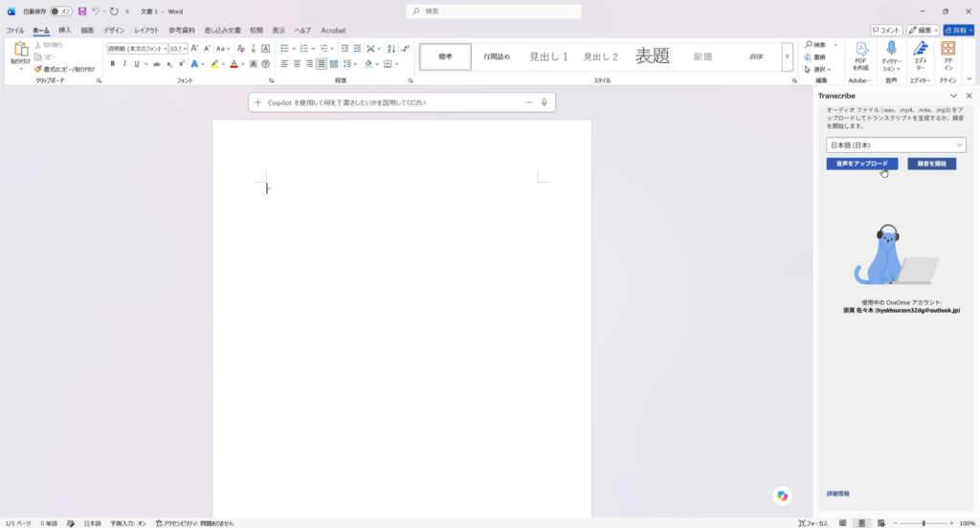Open the Layout (レイアウト) tab
This screenshot has width=980, height=528.
(x=146, y=30)
